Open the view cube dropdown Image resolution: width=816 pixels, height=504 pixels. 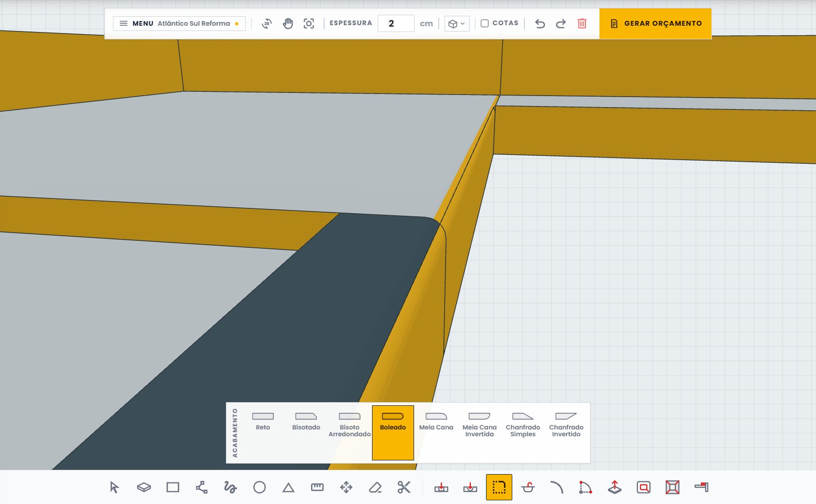click(457, 24)
